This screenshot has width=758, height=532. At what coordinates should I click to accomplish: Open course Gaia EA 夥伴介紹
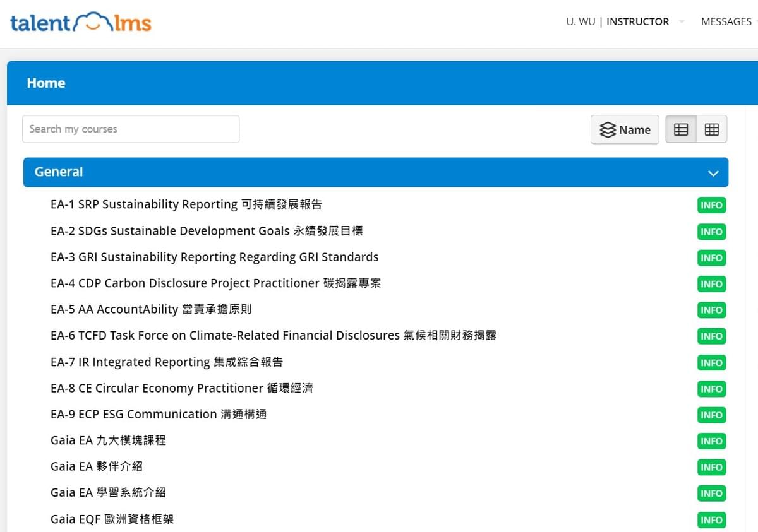pos(97,466)
